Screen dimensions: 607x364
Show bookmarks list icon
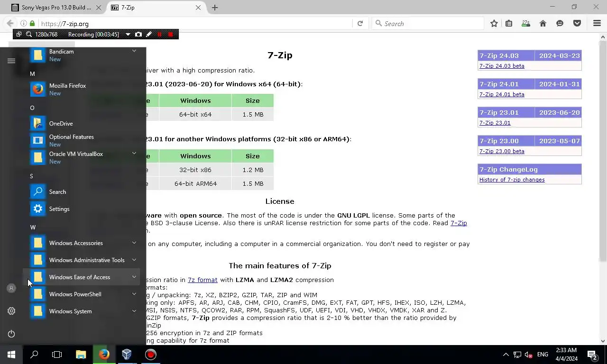click(509, 23)
